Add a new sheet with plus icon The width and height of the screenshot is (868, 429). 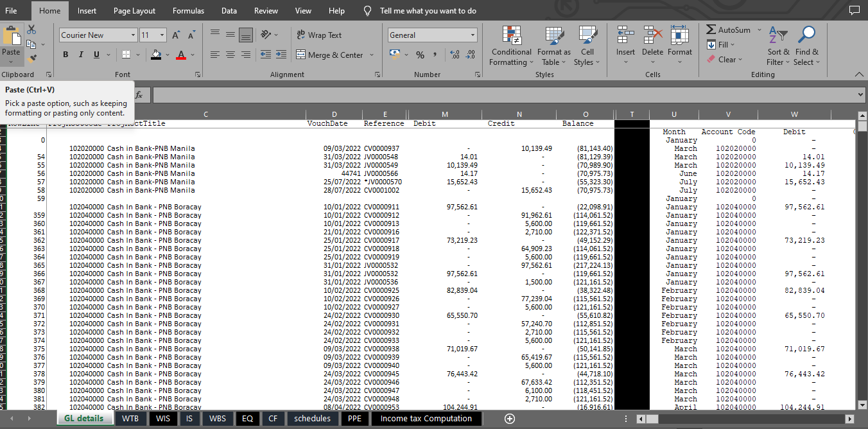tap(510, 419)
